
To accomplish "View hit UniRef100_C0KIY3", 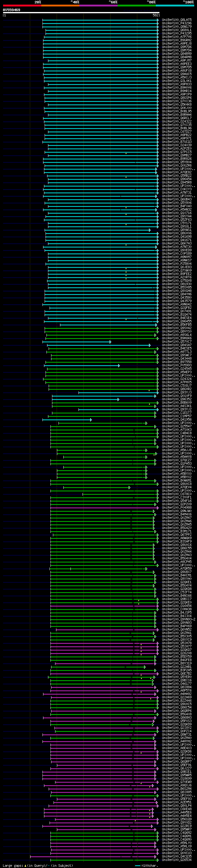I will point(177,189).
